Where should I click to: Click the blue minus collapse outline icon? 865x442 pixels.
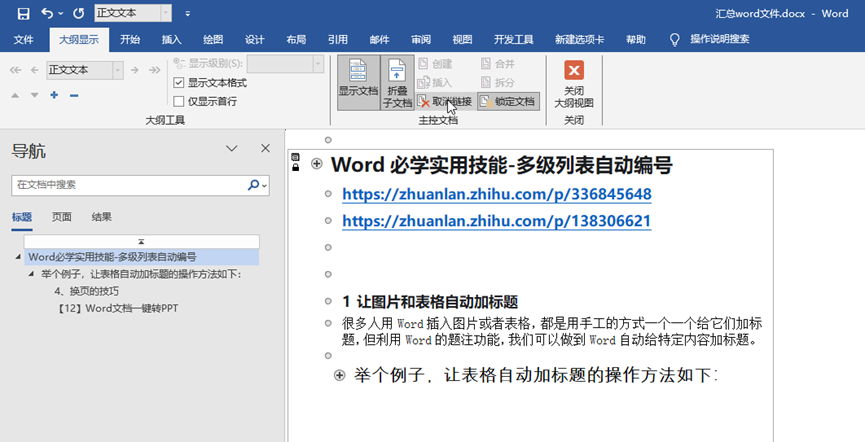(x=74, y=95)
